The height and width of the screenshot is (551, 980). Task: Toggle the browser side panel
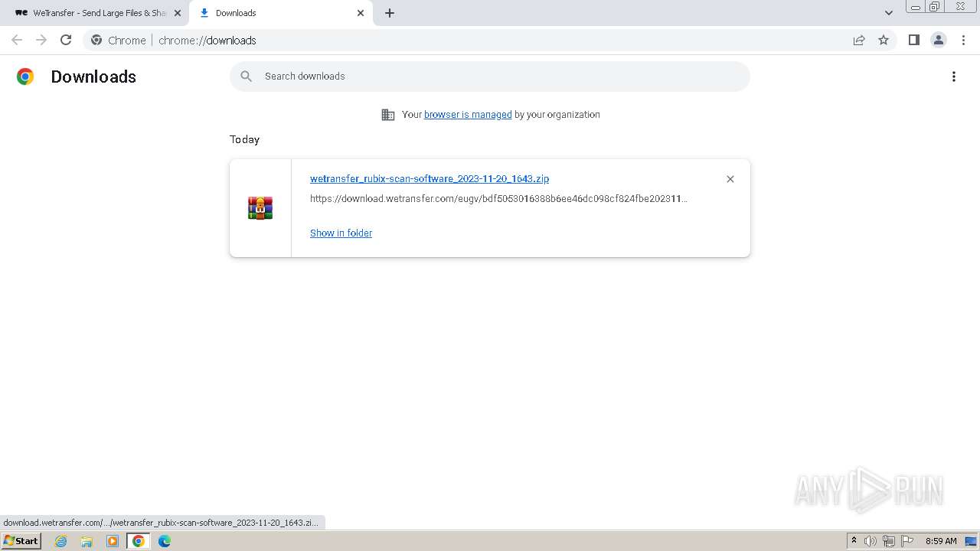[914, 40]
